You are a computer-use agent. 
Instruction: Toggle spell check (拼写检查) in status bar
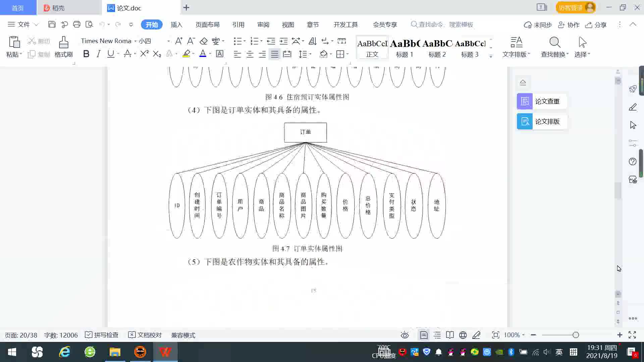pyautogui.click(x=102, y=335)
